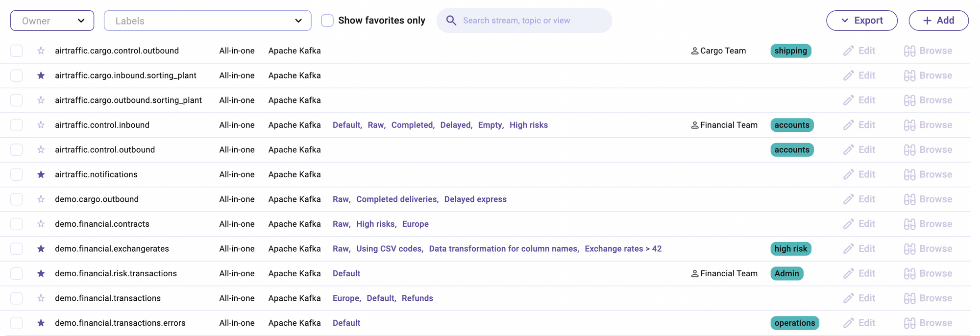This screenshot has height=336, width=980.
Task: Click pencil icon in demo.financial.contracts row
Action: (849, 224)
